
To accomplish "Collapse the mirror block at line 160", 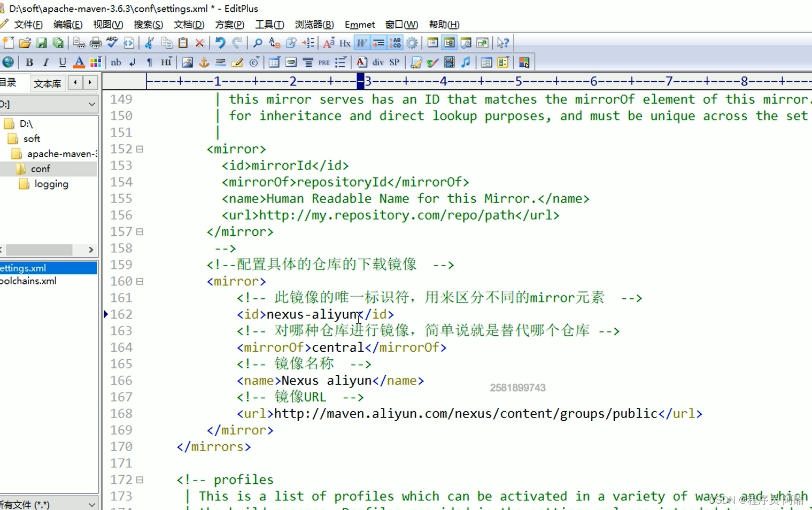I will pos(140,281).
